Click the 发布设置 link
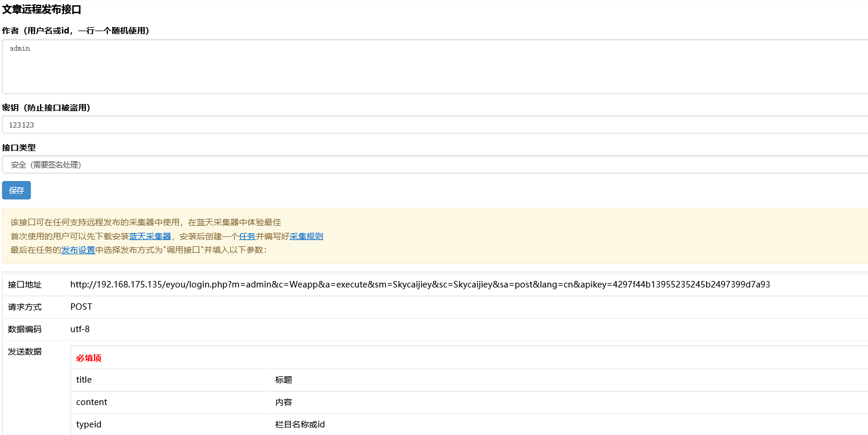Screen dimensions: 868x435 (x=79, y=250)
